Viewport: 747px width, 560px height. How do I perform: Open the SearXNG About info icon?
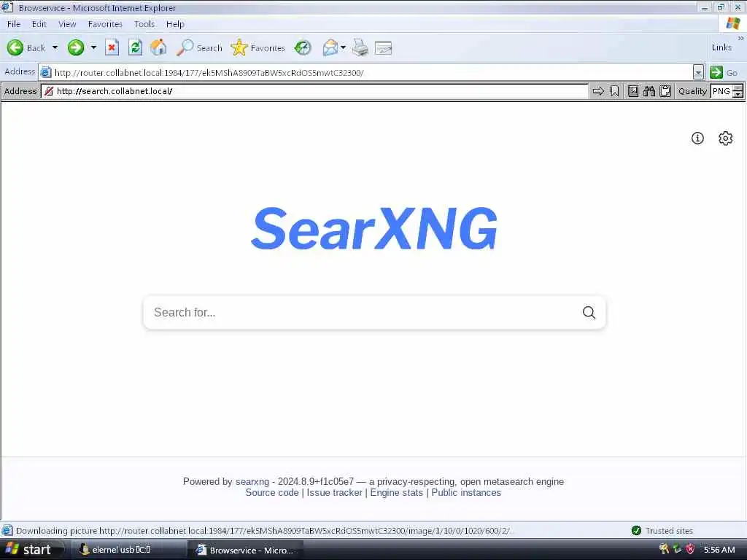[697, 138]
